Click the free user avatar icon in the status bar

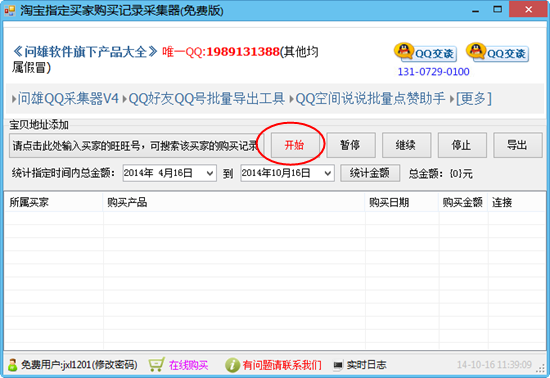pyautogui.click(x=13, y=365)
